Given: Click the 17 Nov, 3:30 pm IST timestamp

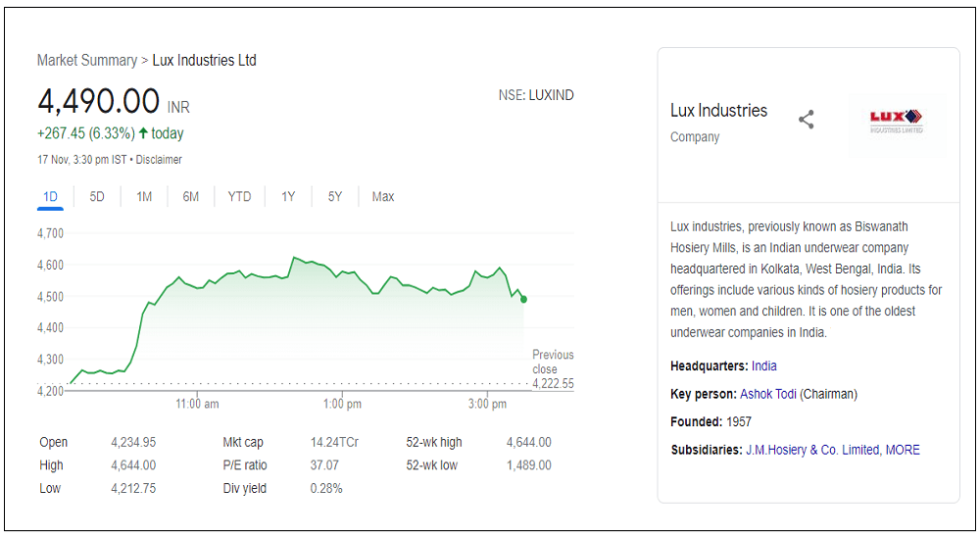Looking at the screenshot, I should coord(82,160).
